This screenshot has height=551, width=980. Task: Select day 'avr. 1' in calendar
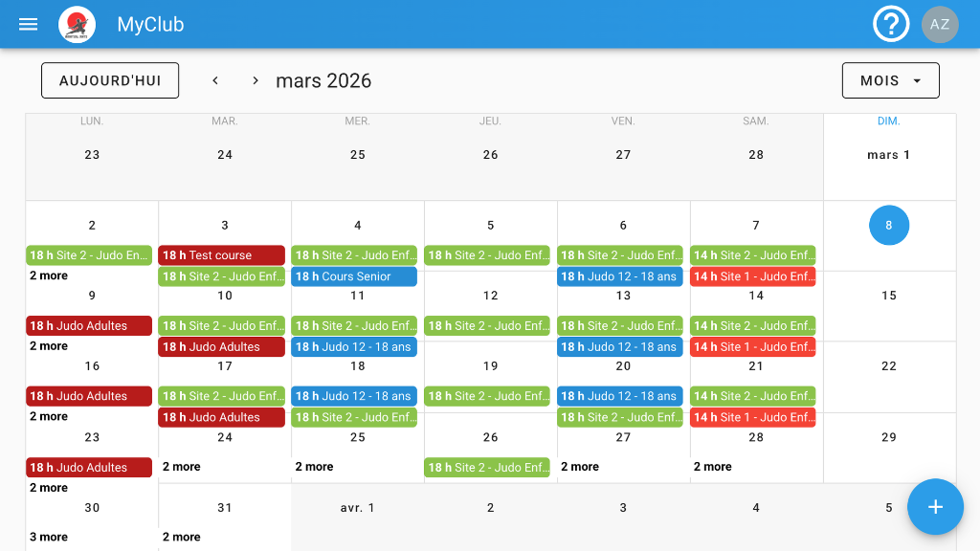(358, 508)
